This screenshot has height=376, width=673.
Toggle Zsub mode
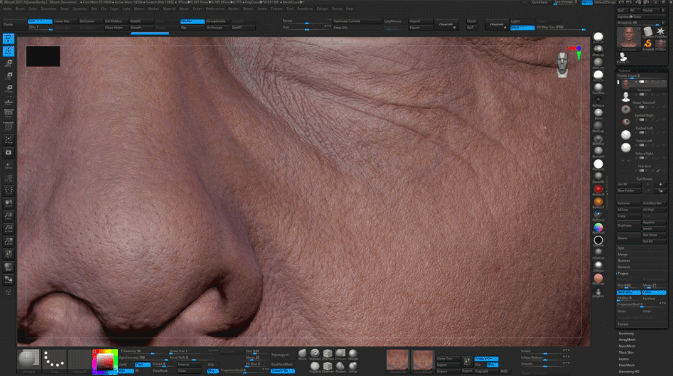[x=143, y=364]
